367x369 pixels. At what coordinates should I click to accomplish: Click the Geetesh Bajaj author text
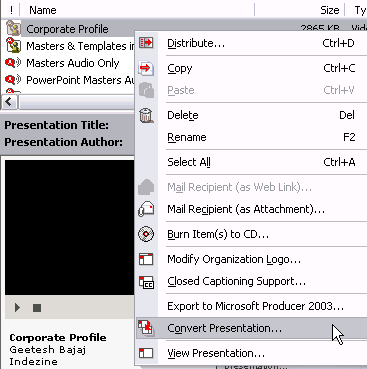pos(48,350)
